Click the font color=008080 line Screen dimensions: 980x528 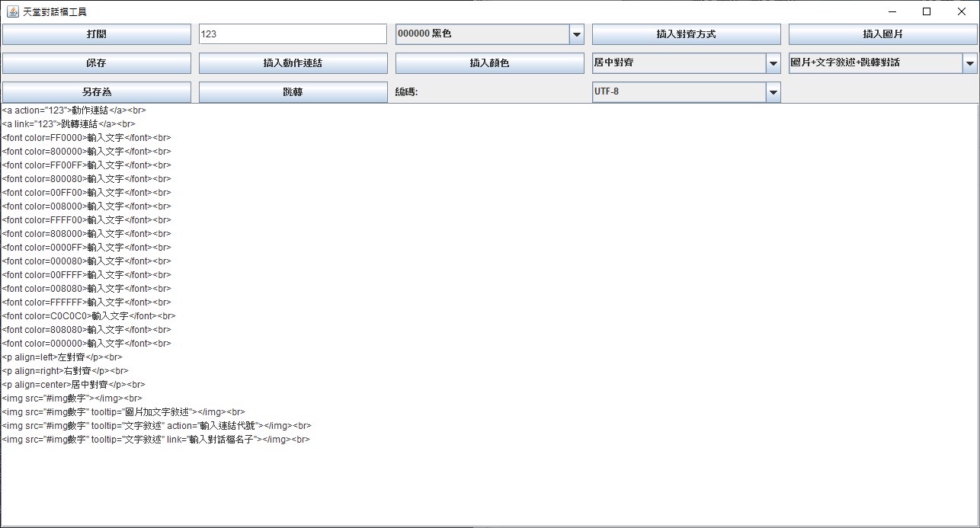86,289
